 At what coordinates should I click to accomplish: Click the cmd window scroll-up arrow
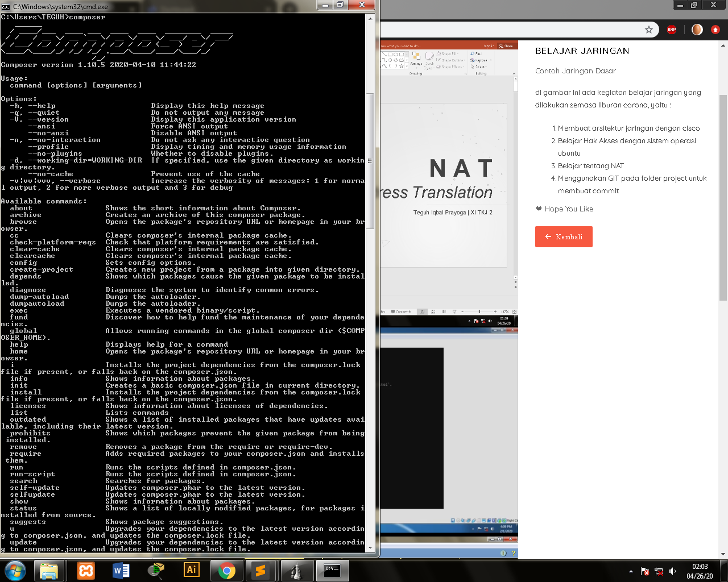click(x=370, y=18)
